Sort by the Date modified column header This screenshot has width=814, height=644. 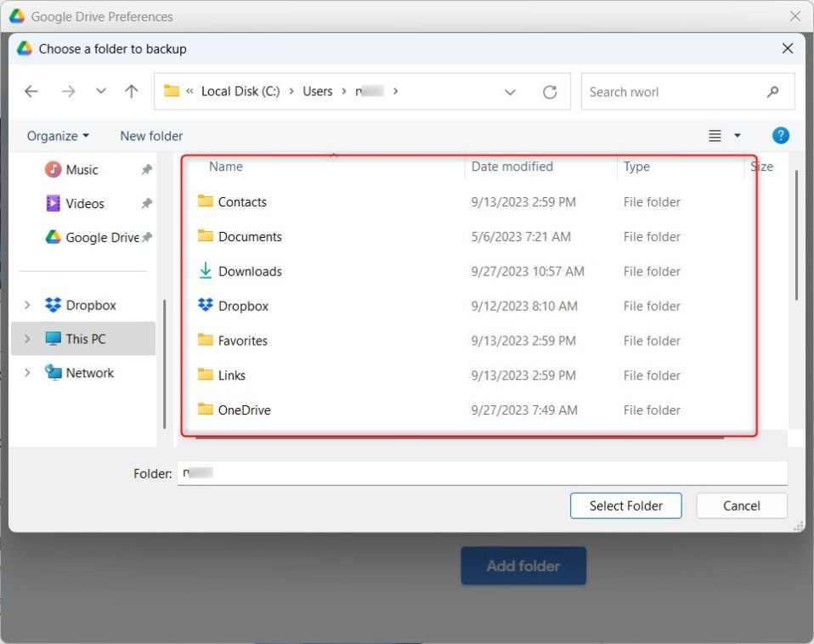pyautogui.click(x=512, y=167)
